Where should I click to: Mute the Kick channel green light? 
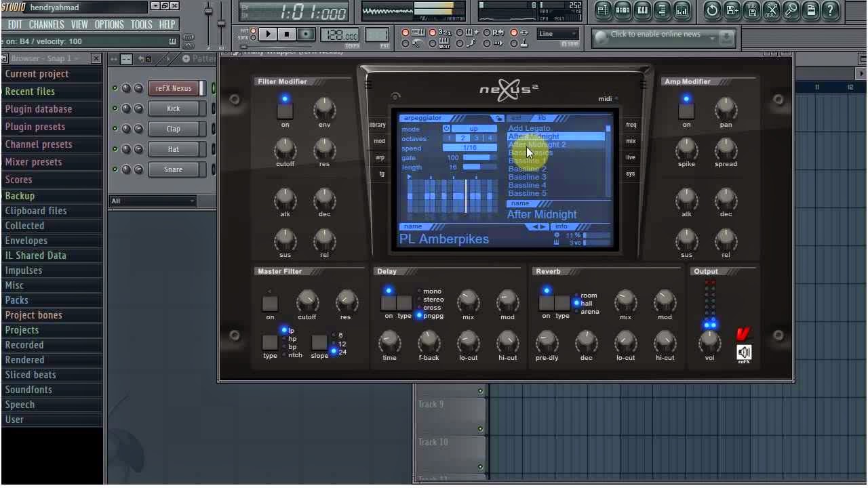tap(115, 108)
